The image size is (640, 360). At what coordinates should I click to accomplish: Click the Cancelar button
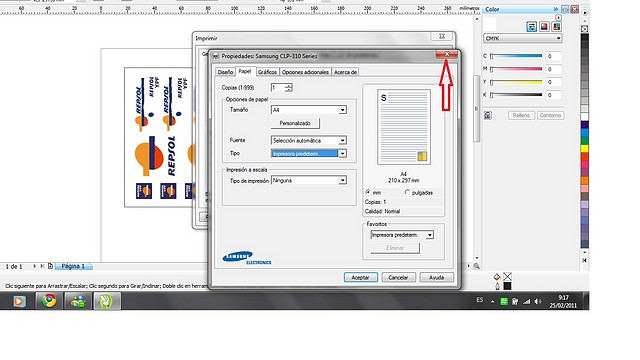pyautogui.click(x=398, y=278)
